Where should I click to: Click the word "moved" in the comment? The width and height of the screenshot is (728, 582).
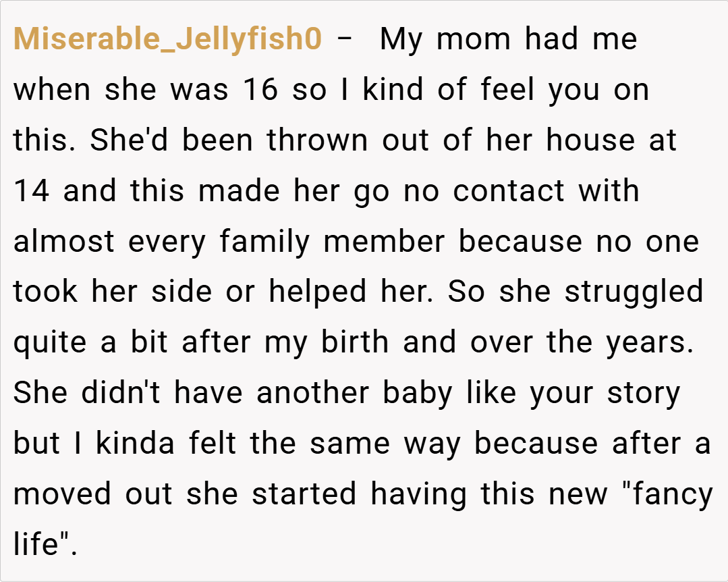coord(62,494)
